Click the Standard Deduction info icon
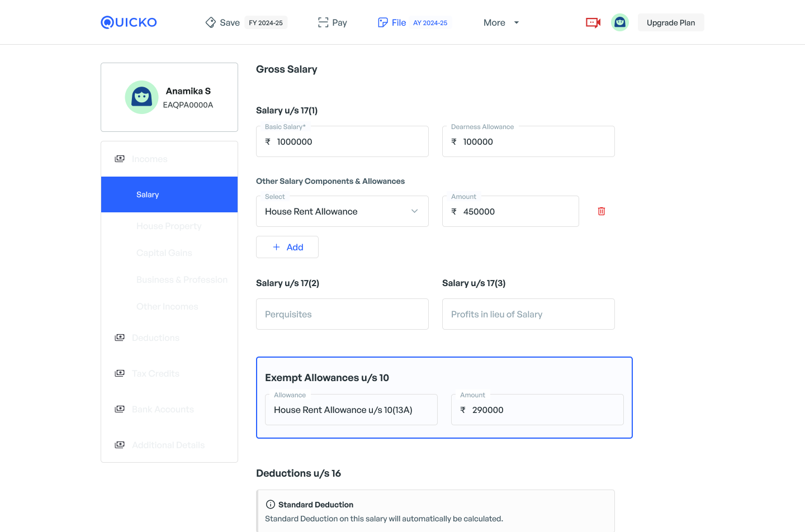This screenshot has width=805, height=532. [x=271, y=505]
